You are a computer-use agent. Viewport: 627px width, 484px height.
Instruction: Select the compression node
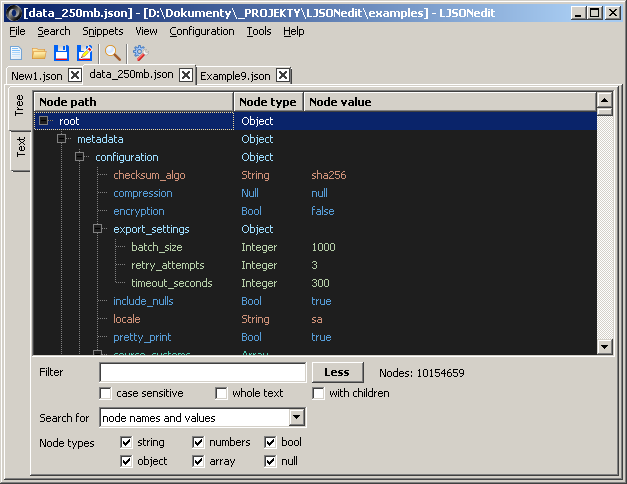click(143, 193)
